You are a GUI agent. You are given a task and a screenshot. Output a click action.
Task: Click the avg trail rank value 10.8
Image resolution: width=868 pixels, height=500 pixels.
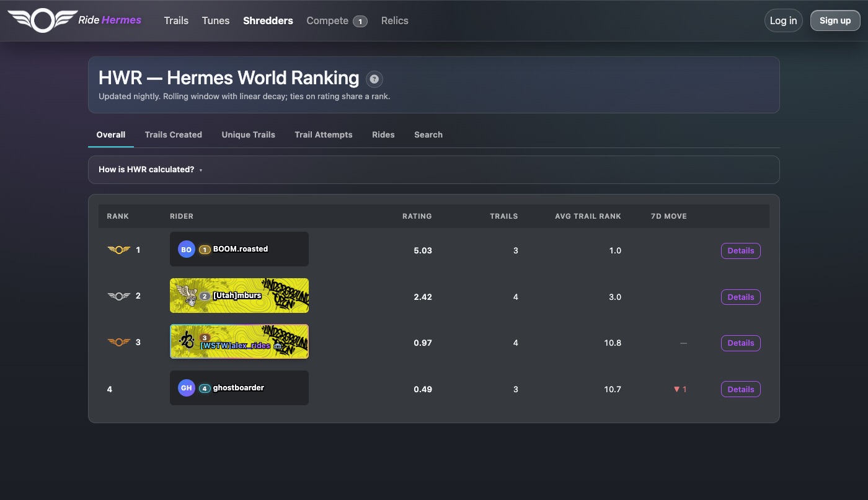(613, 343)
